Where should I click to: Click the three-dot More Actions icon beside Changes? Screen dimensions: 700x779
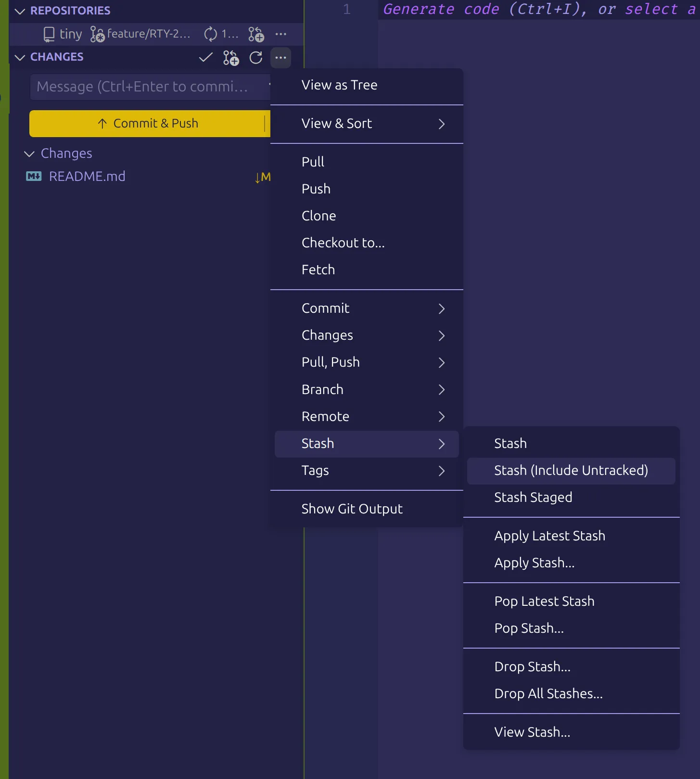coord(281,58)
